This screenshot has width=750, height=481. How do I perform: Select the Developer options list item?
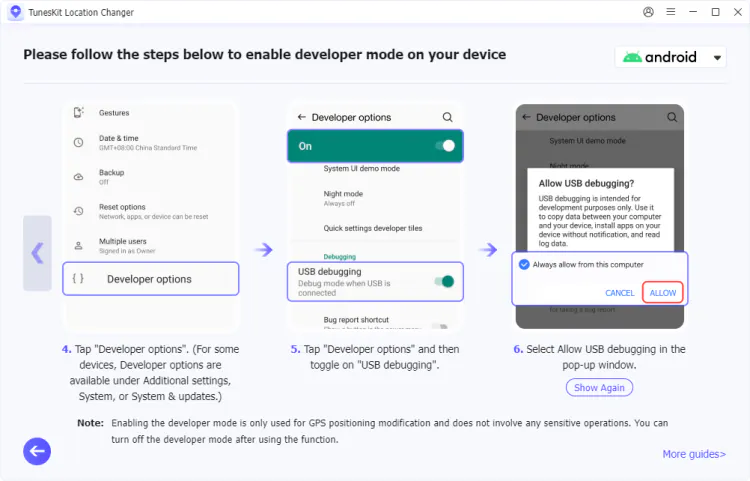150,279
